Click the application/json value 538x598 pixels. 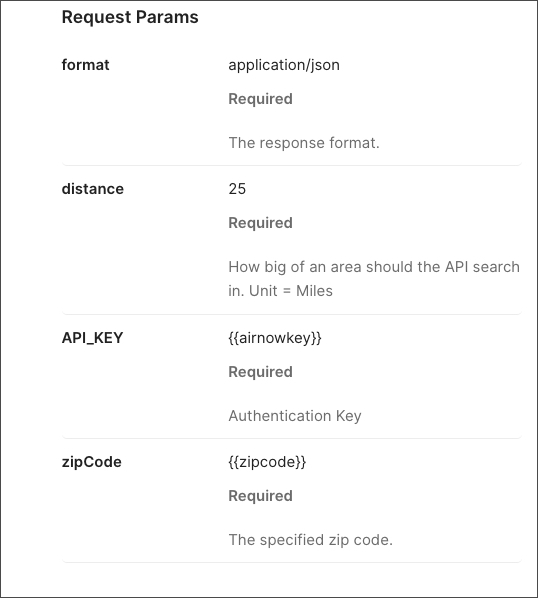[x=284, y=65]
